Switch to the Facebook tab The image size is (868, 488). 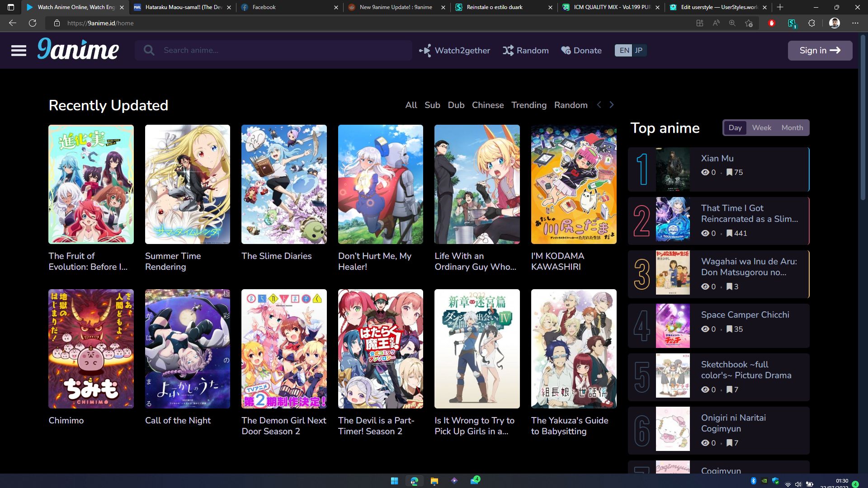[289, 7]
